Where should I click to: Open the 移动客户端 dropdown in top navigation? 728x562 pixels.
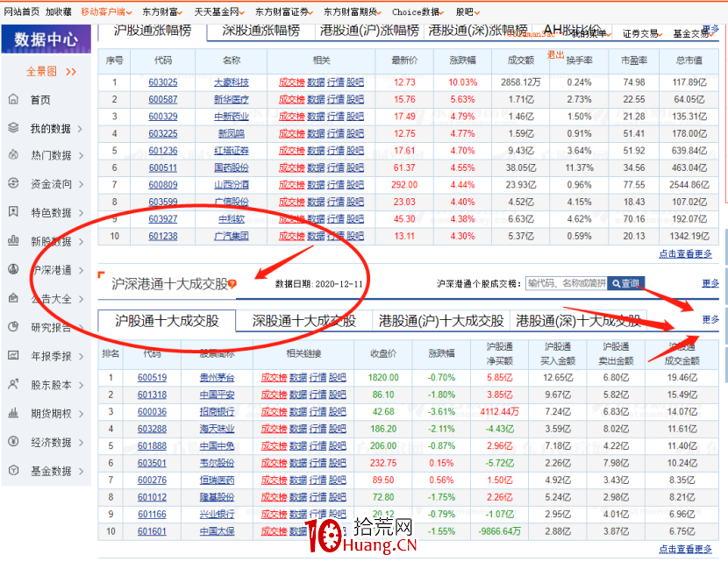pyautogui.click(x=106, y=11)
